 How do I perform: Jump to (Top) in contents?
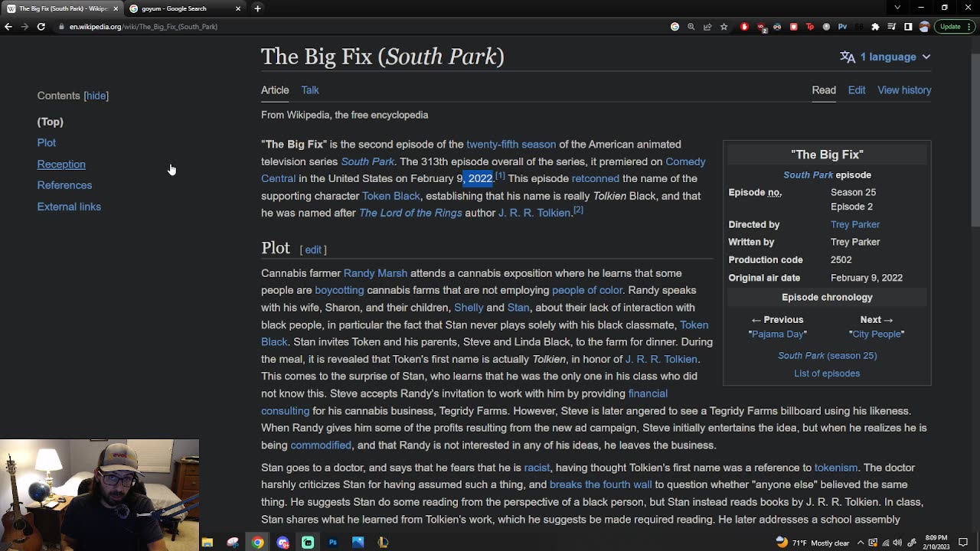point(50,122)
